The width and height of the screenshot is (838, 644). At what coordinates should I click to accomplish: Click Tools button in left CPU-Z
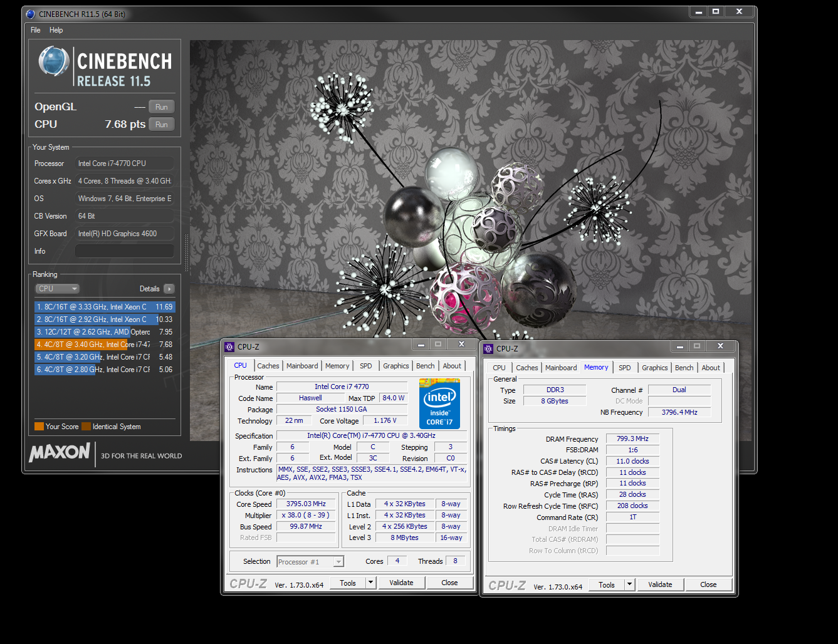click(348, 583)
